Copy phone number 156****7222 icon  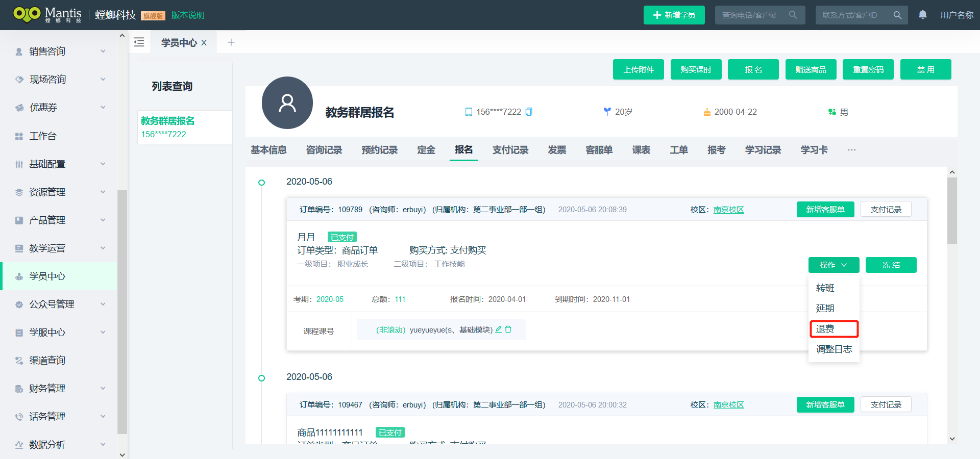529,112
